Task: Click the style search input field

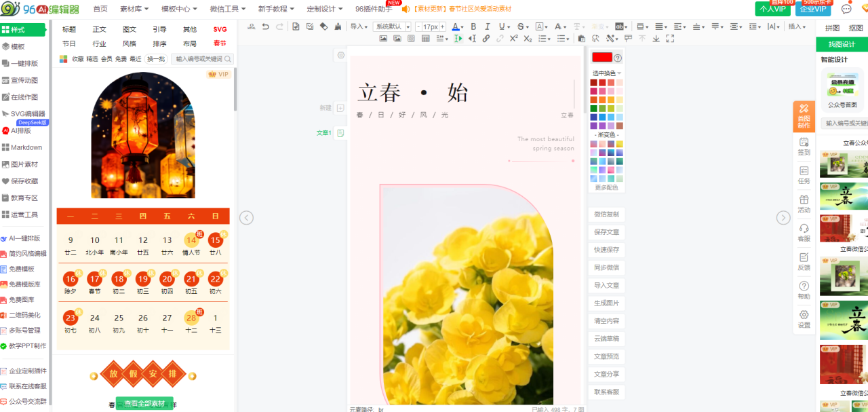Action: [199, 59]
